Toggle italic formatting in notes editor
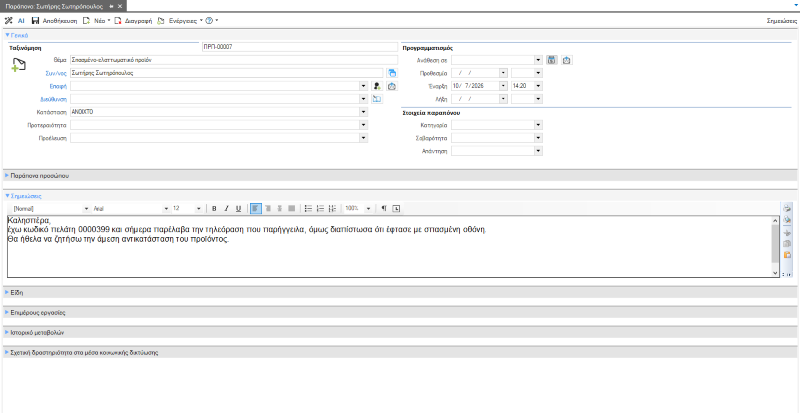 click(227, 209)
